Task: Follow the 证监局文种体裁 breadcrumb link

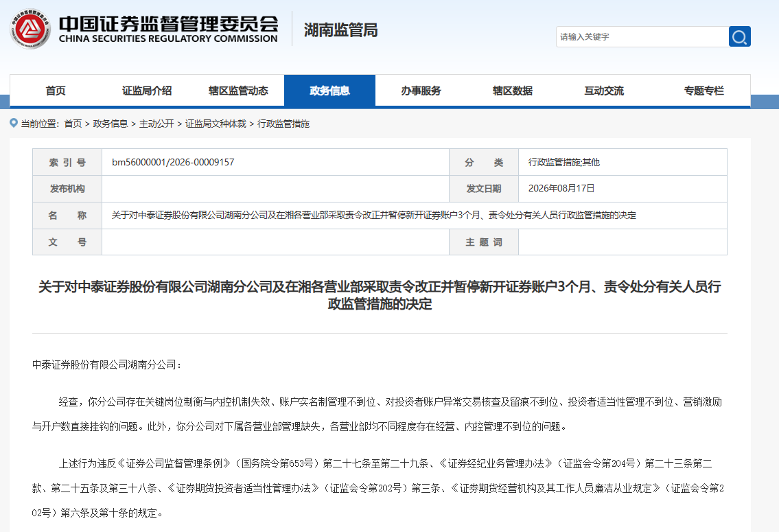Action: tap(216, 124)
